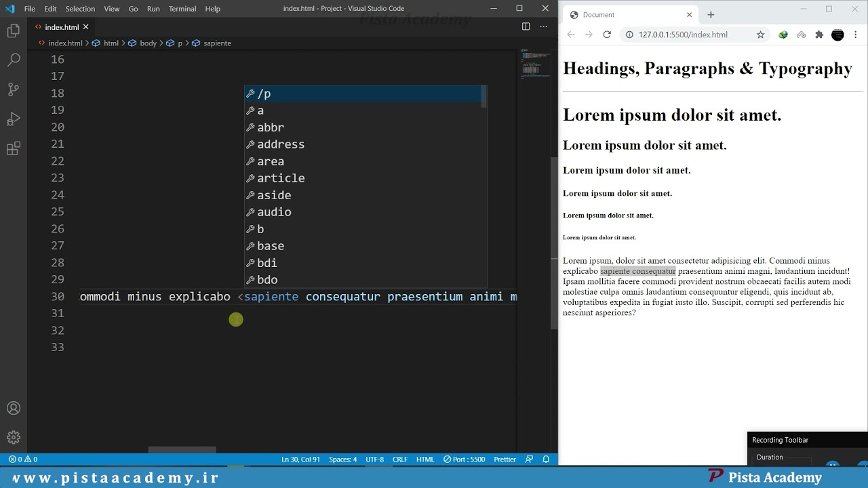Toggle Live Server at Port : 5500

[465, 460]
